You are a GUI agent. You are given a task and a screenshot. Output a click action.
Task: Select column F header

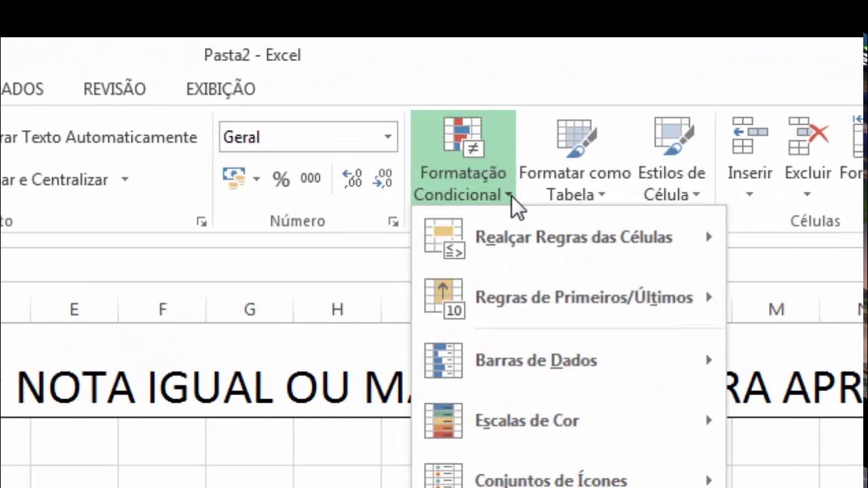tap(162, 310)
